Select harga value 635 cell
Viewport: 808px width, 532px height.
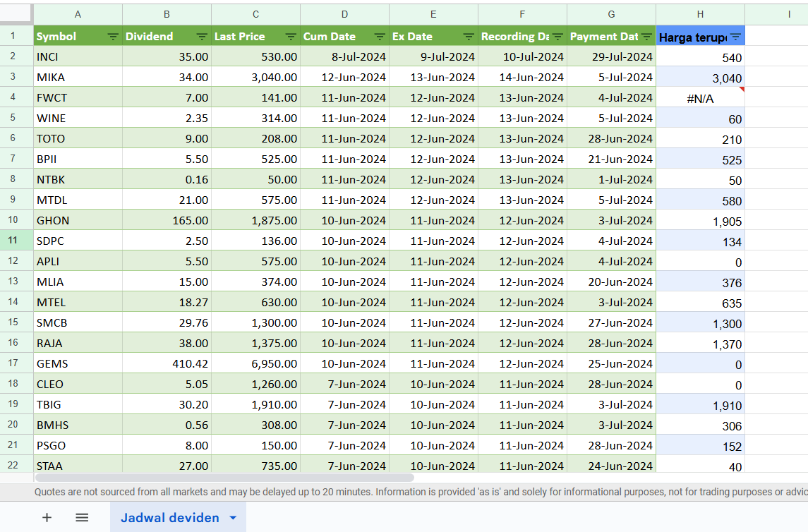[x=700, y=302]
